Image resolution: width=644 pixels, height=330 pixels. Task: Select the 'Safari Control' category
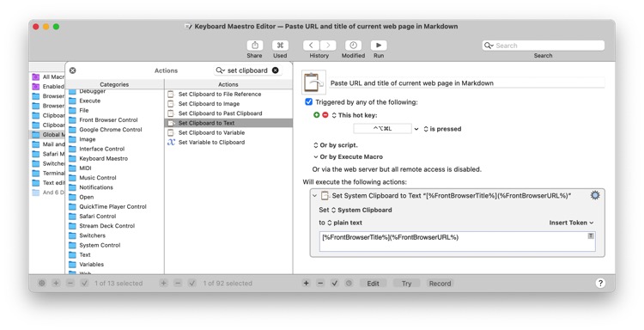114,217
